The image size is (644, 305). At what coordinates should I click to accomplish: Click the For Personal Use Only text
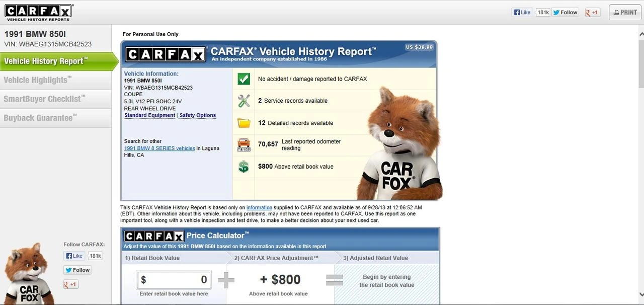(150, 34)
